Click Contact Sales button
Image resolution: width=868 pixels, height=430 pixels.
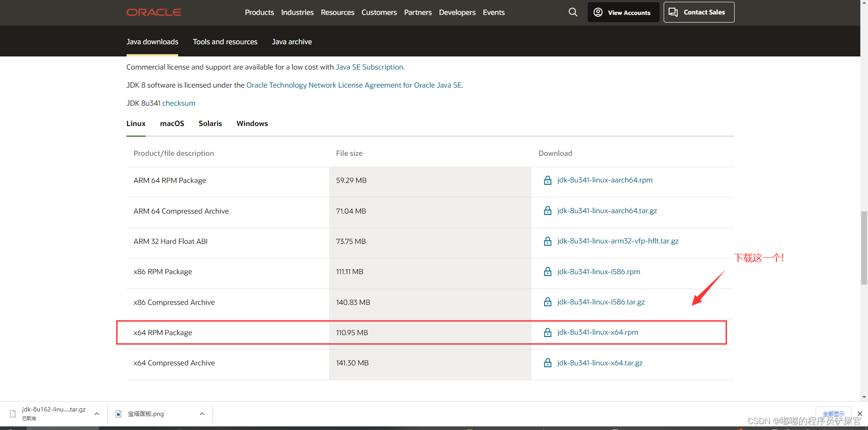699,12
